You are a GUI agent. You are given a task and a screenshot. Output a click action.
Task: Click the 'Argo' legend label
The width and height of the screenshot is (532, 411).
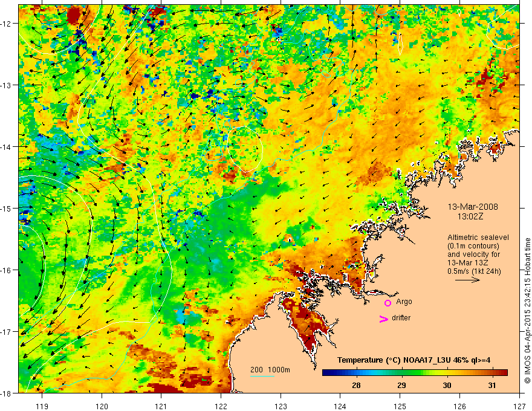tap(404, 302)
